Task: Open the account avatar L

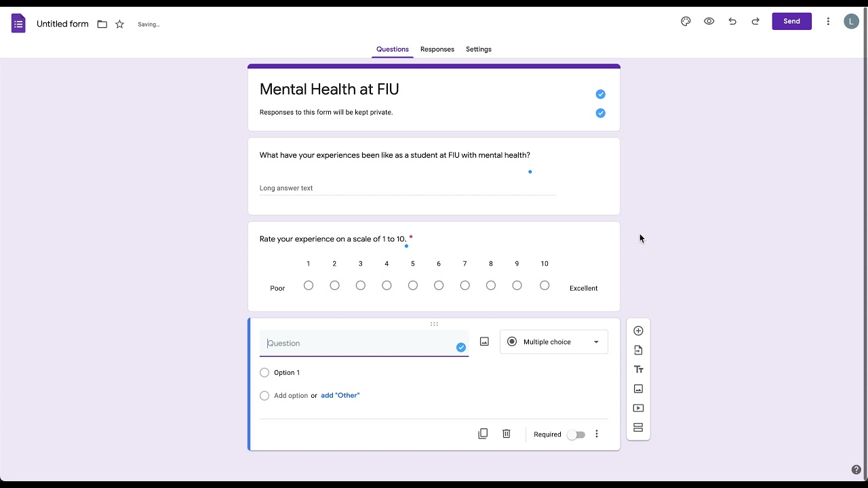Action: click(x=851, y=22)
